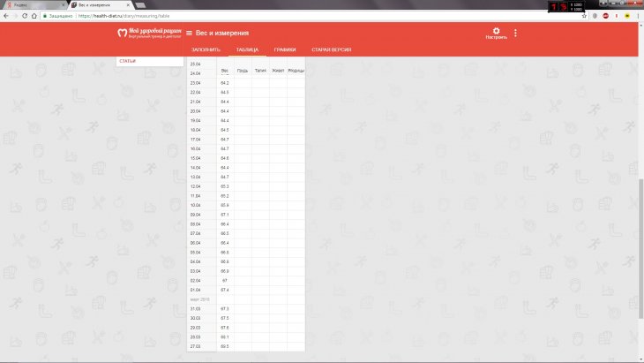Click the Настроить gear icon
This screenshot has width=644, height=363.
(496, 33)
